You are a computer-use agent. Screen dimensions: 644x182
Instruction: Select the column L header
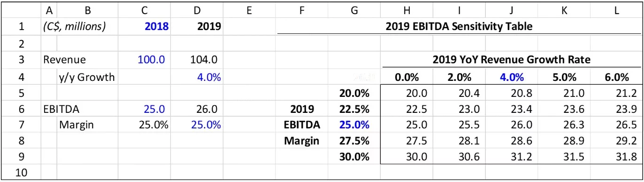617,9
